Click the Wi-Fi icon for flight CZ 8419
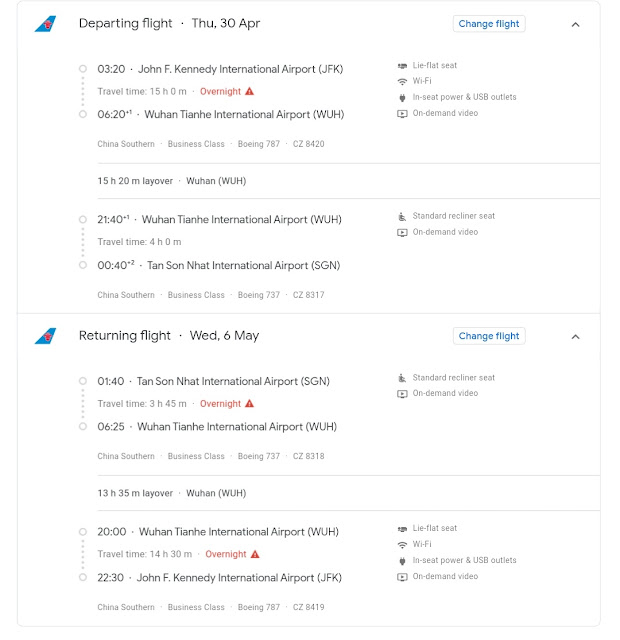 402,544
